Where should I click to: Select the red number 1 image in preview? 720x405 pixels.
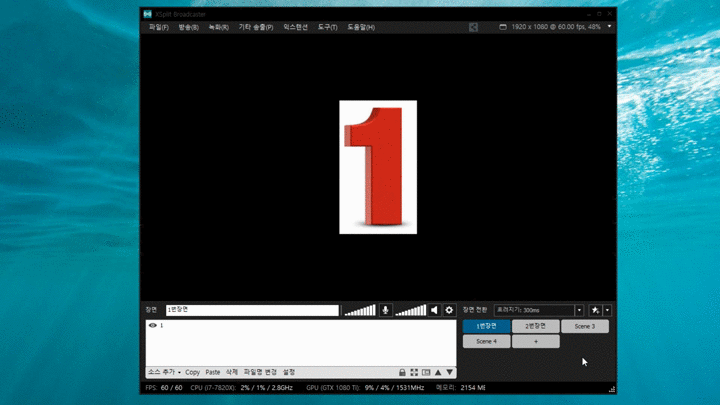pos(378,167)
